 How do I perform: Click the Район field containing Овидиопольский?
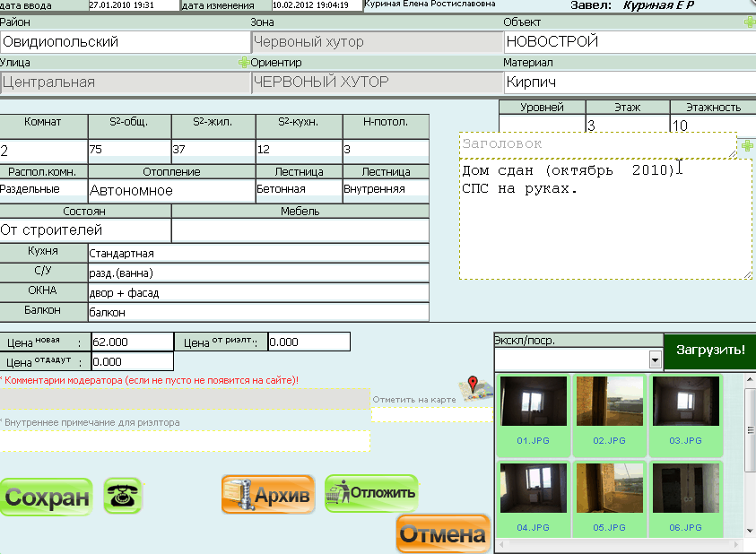(x=126, y=41)
